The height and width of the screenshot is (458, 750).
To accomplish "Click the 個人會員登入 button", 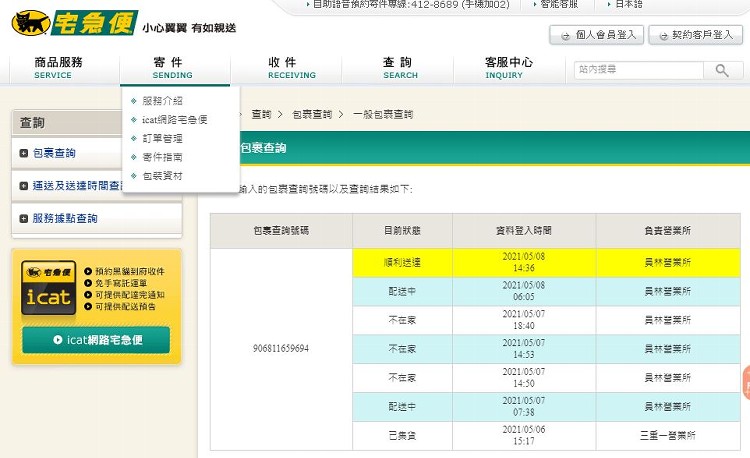I will [x=596, y=35].
